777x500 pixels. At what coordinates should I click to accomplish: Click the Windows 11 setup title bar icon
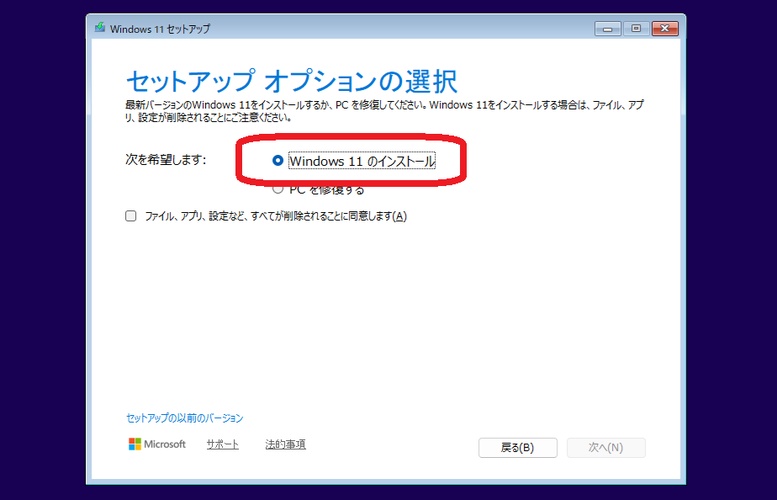[100, 28]
